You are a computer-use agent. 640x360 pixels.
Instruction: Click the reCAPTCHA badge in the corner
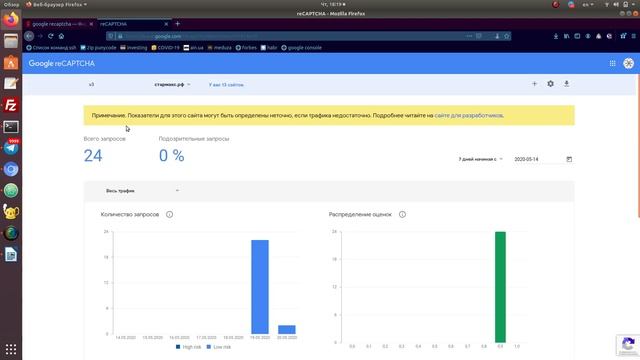pyautogui.click(x=628, y=345)
